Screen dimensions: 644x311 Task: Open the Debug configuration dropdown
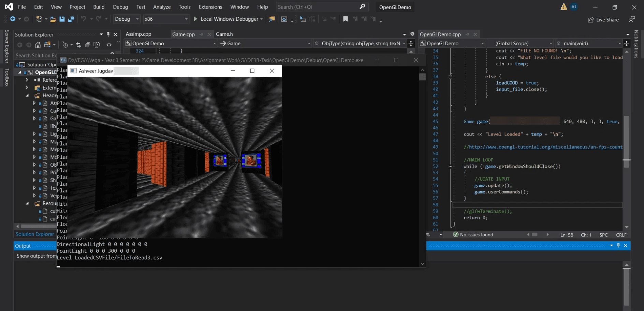coord(127,19)
